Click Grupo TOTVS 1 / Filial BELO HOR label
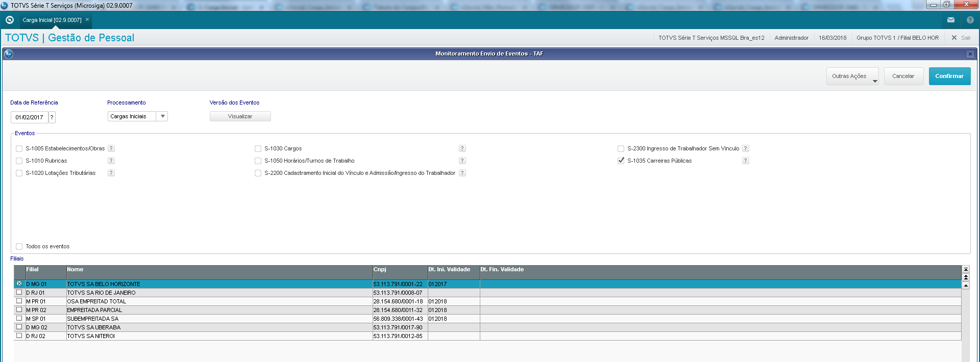980x362 pixels. [x=897, y=38]
